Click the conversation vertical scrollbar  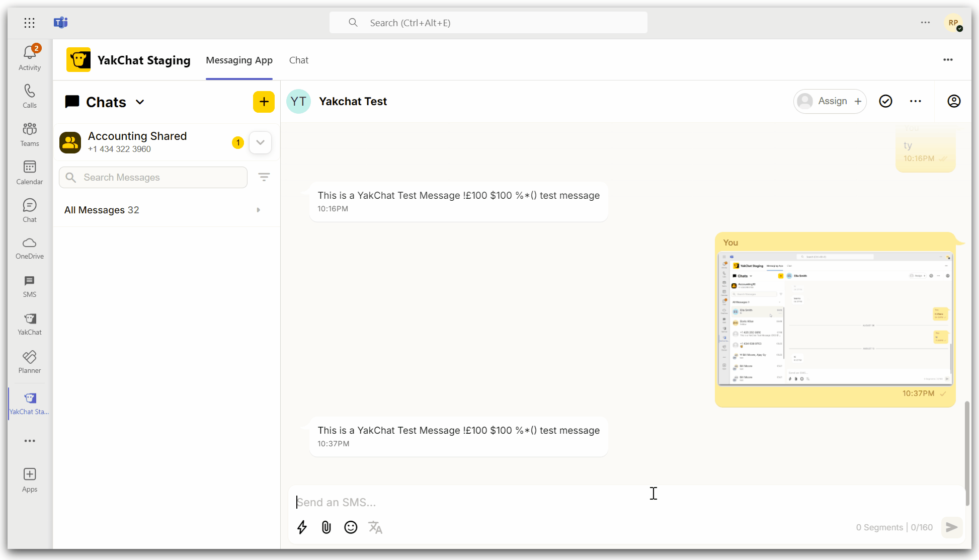[967, 453]
